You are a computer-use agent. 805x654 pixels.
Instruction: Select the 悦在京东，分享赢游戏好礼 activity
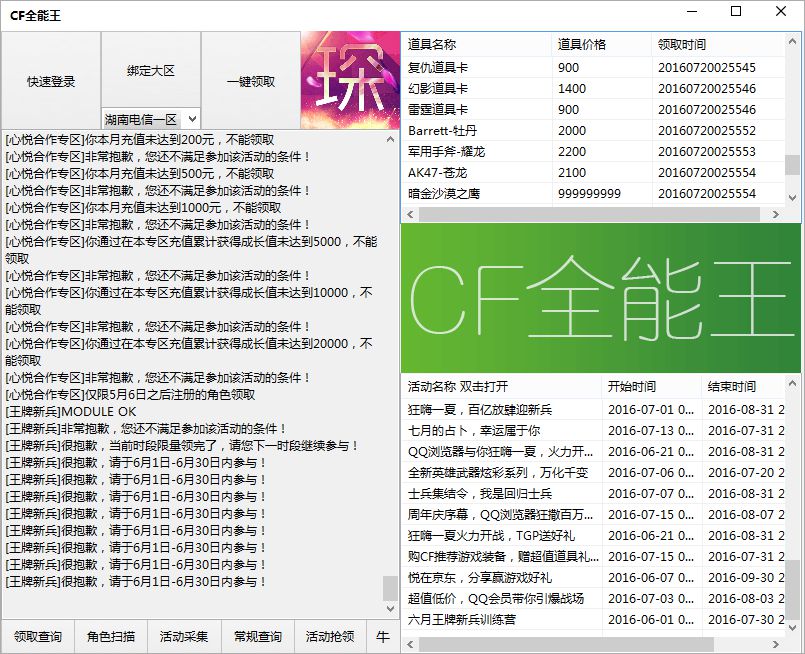[x=593, y=578]
